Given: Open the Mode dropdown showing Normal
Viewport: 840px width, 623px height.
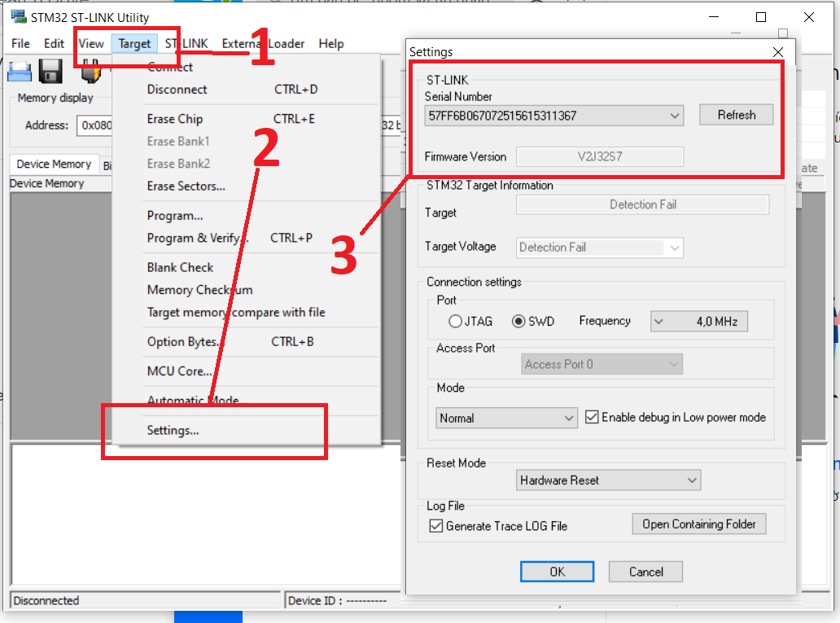Looking at the screenshot, I should [506, 418].
